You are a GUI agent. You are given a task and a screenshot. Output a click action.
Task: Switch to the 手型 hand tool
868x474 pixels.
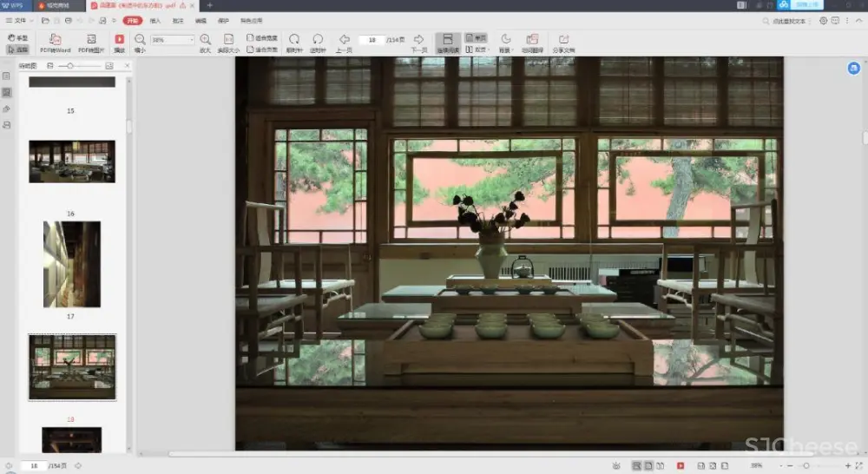pyautogui.click(x=17, y=38)
